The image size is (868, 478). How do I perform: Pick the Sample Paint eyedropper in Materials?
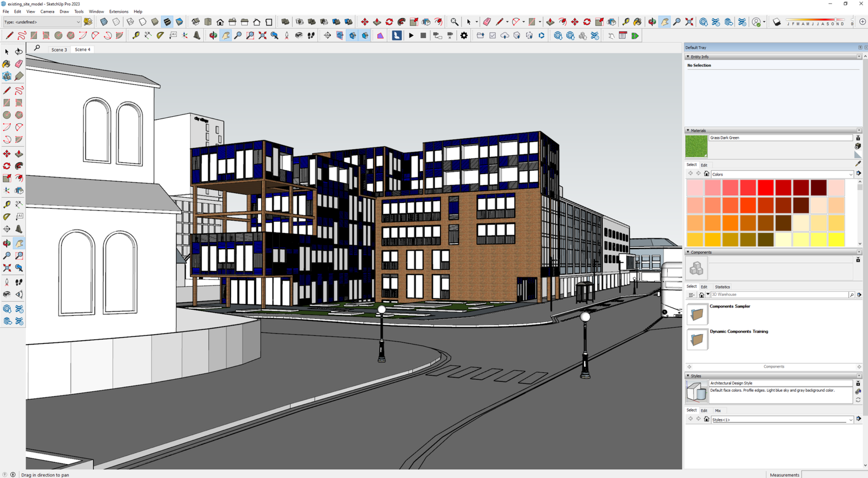point(858,164)
